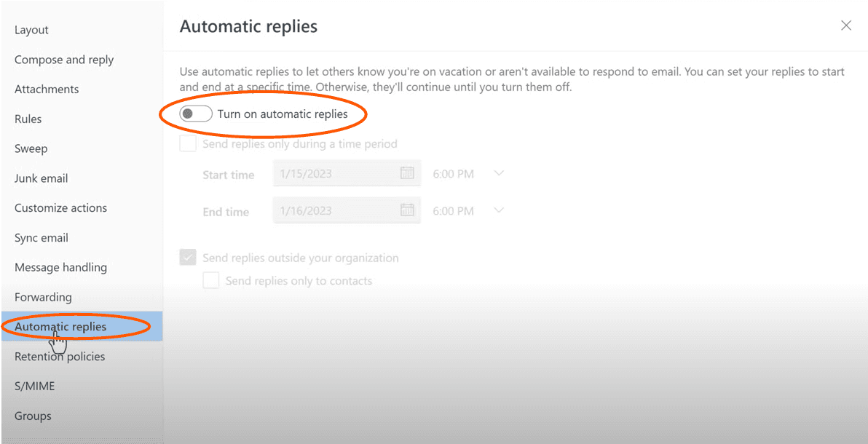Switch to the Groups section

coord(33,416)
